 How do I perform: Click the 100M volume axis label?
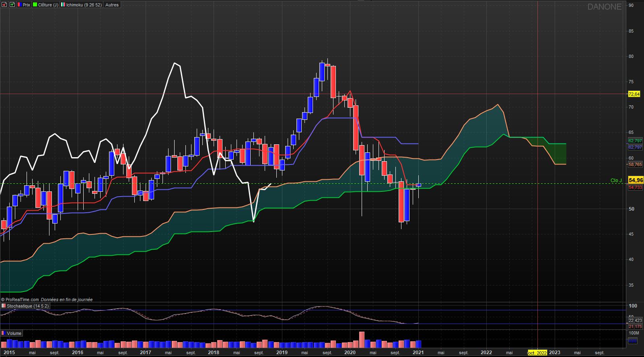pos(634,333)
